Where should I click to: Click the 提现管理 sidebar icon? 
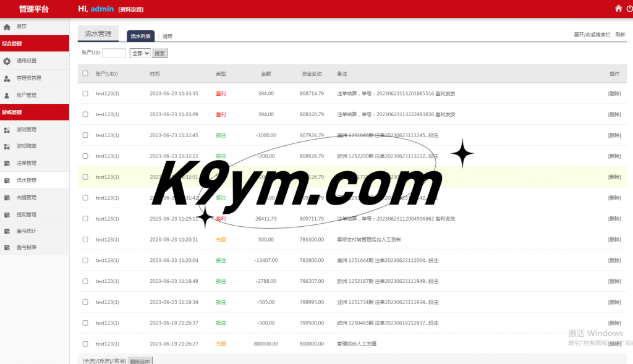(x=7, y=215)
